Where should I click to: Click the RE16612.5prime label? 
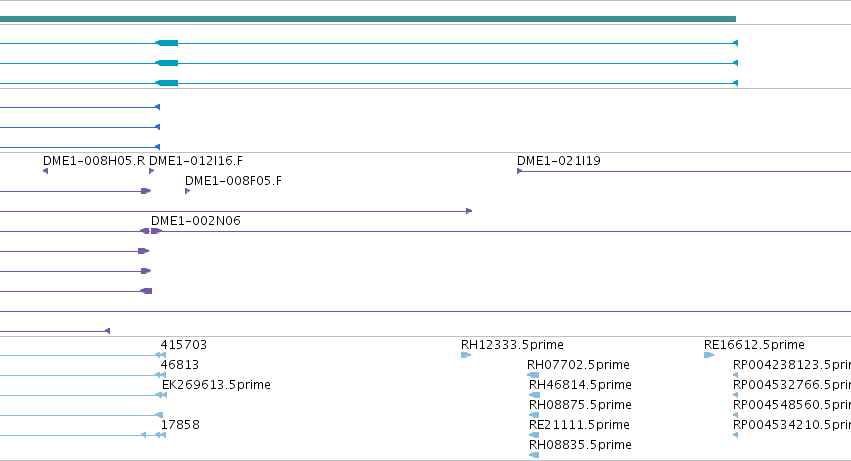(x=754, y=345)
